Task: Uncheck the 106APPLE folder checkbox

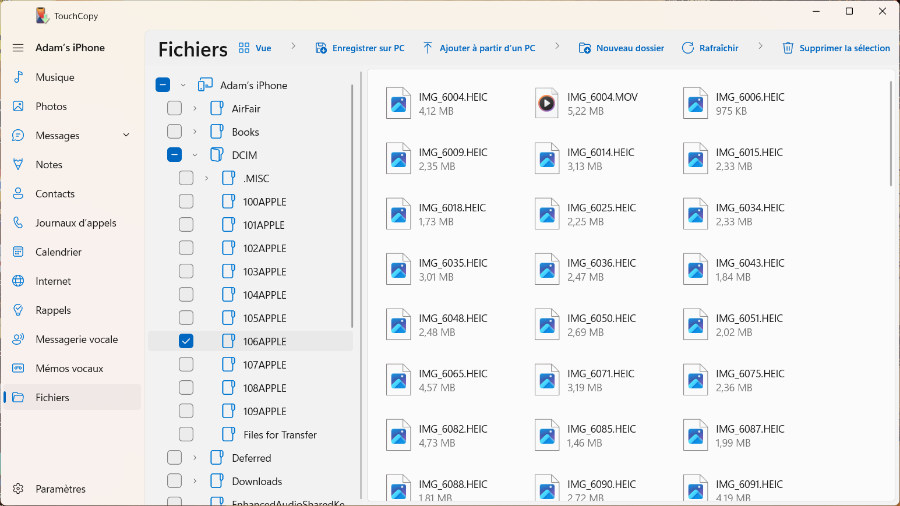Action: click(x=186, y=341)
